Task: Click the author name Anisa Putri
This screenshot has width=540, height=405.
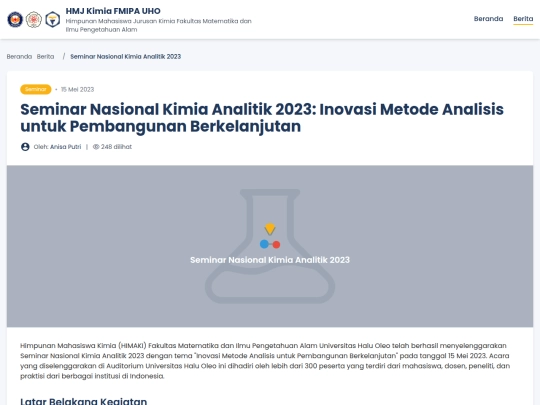Action: pos(65,147)
